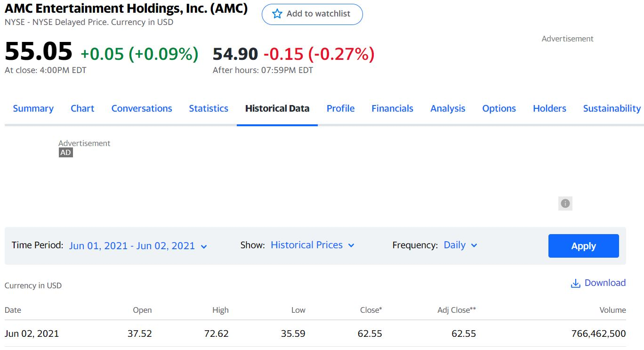Click the Adj Close** column header
This screenshot has height=350, width=644.
coord(457,310)
